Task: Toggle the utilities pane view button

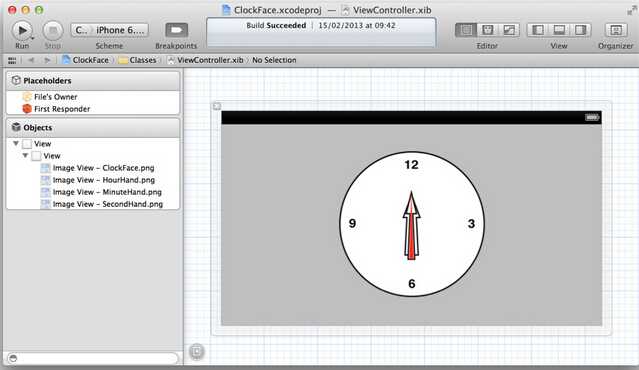Action: (580, 30)
